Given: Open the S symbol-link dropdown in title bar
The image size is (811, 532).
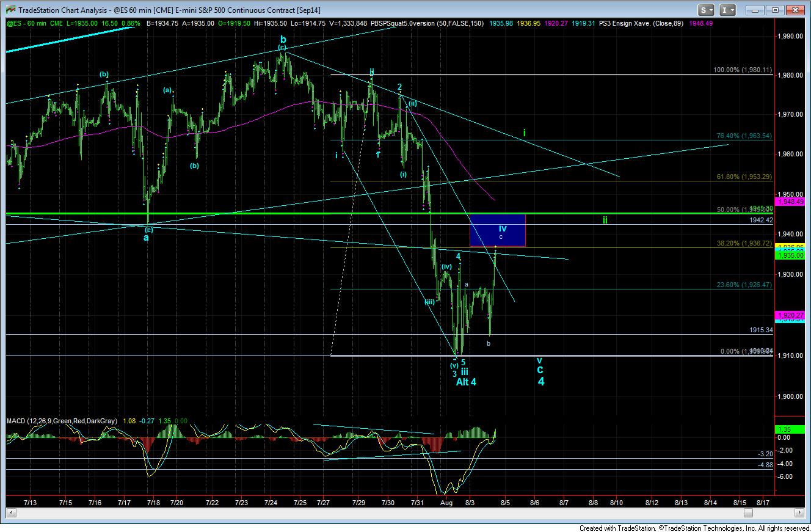Looking at the screenshot, I should click(706, 10).
